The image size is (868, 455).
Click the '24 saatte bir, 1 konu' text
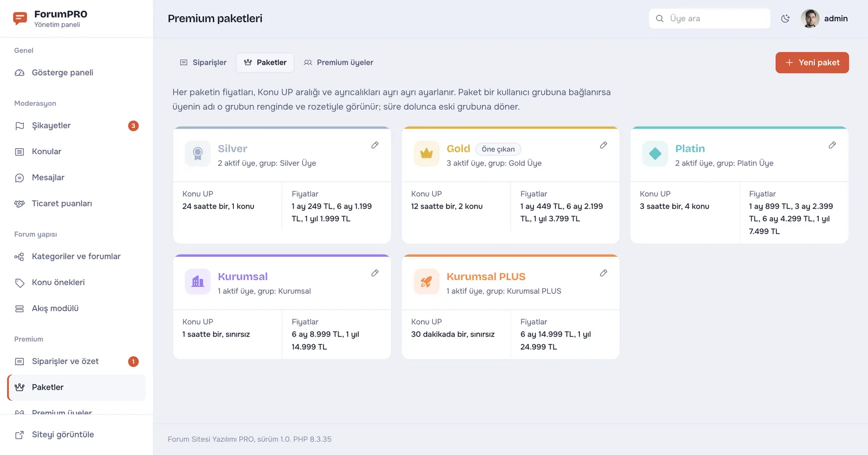pos(218,206)
